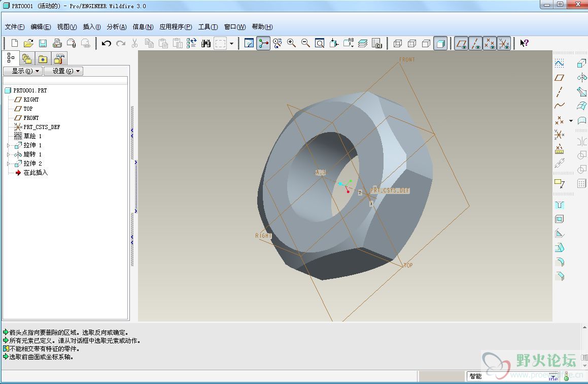588x384 pixels.
Task: Expand the 拉伸 1 feature node
Action: [x=8, y=145]
